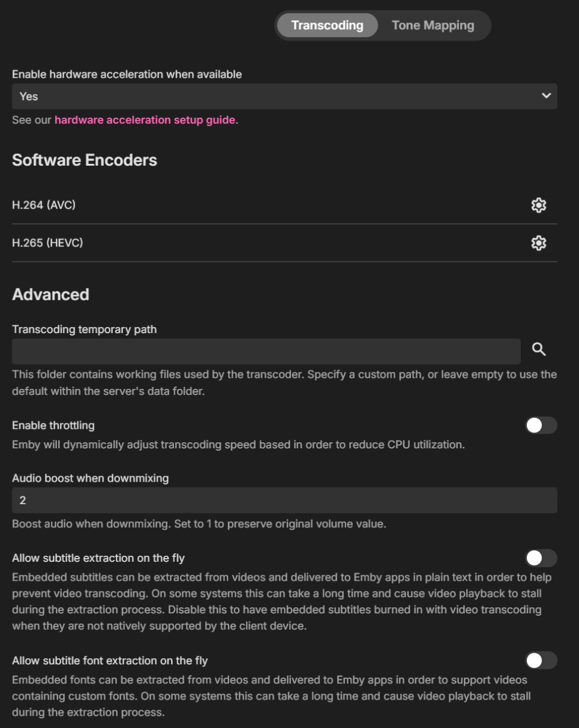Open the hardware acceleration dropdown
This screenshot has height=728, width=579.
pos(285,97)
